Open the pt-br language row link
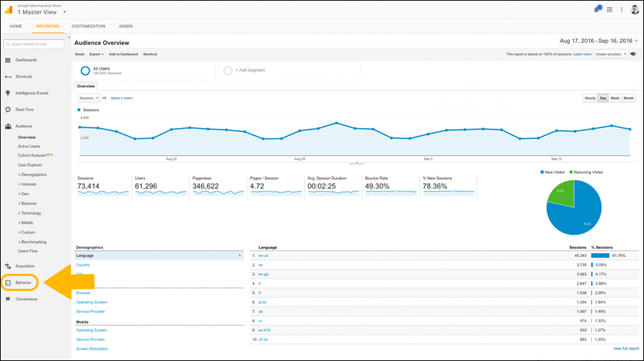The width and height of the screenshot is (644, 361). click(263, 302)
